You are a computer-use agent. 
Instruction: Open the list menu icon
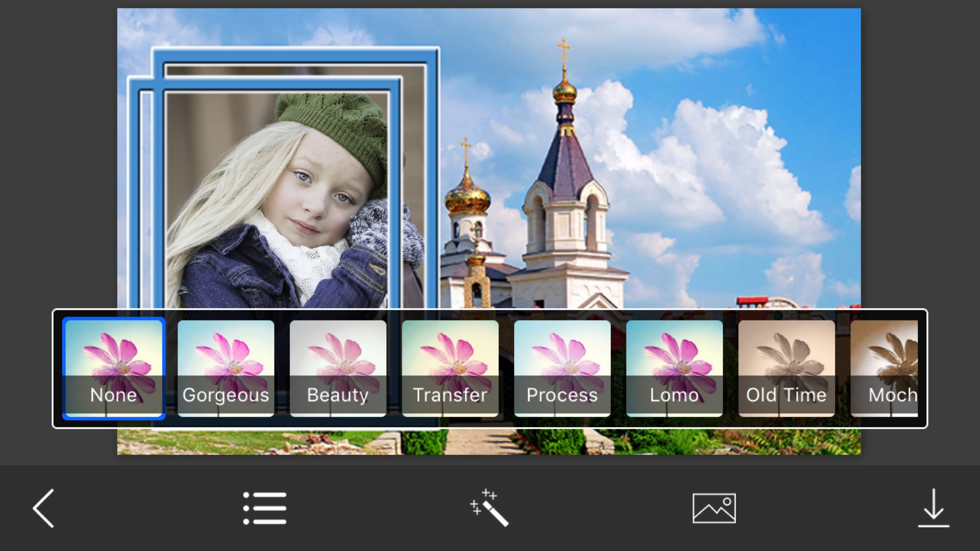[x=265, y=508]
